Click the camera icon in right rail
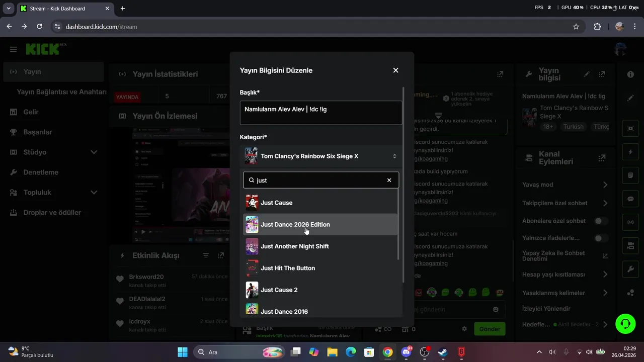 point(630,246)
